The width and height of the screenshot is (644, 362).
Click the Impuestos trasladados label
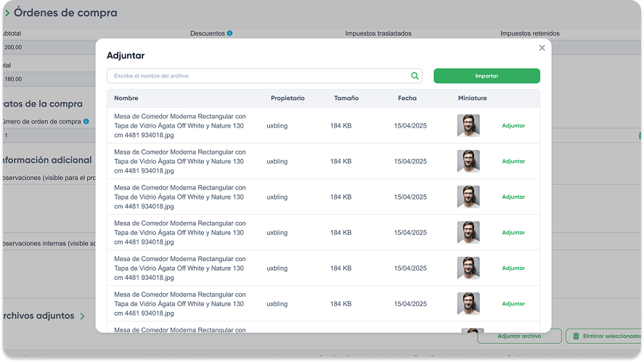tap(378, 33)
